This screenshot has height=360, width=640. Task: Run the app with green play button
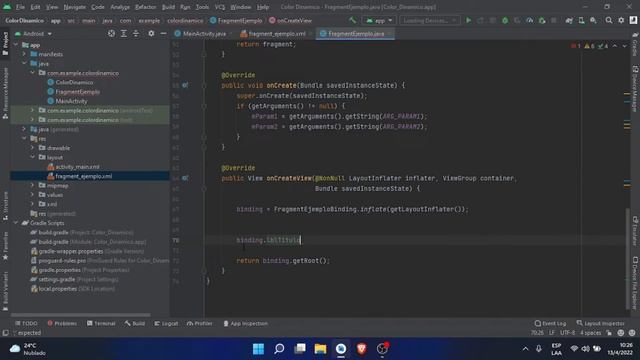(469, 20)
